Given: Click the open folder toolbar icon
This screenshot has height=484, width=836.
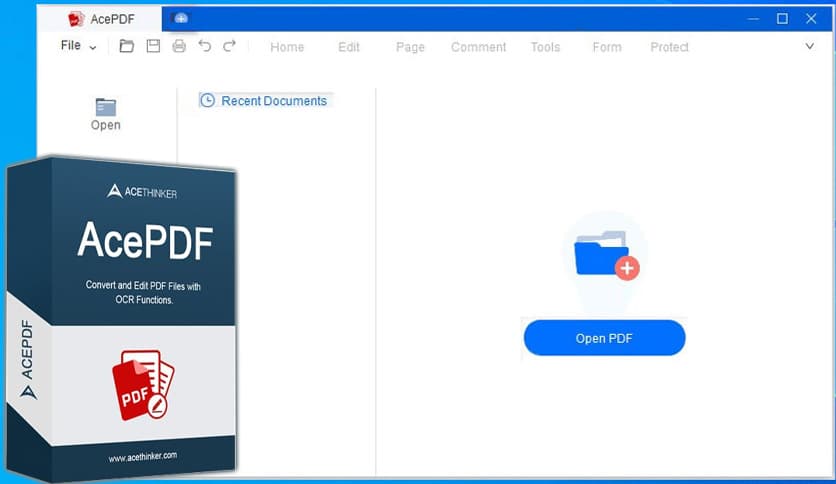Looking at the screenshot, I should [x=126, y=46].
